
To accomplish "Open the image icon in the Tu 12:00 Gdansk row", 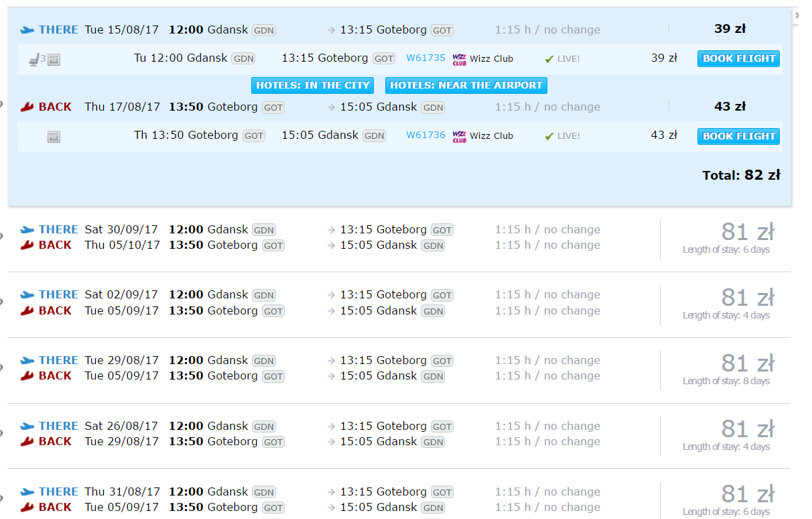I will coord(54,59).
